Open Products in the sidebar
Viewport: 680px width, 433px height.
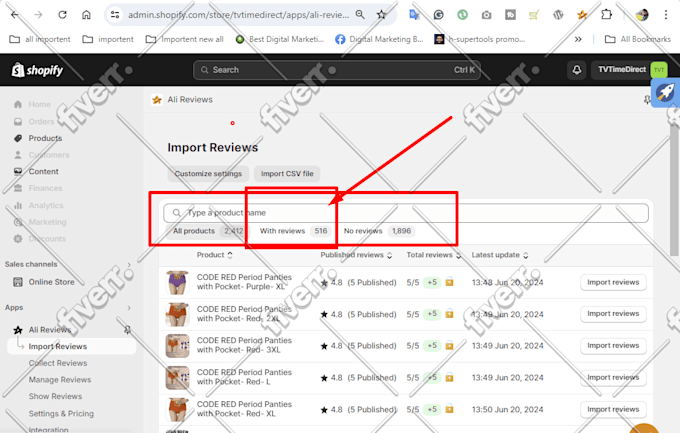45,138
